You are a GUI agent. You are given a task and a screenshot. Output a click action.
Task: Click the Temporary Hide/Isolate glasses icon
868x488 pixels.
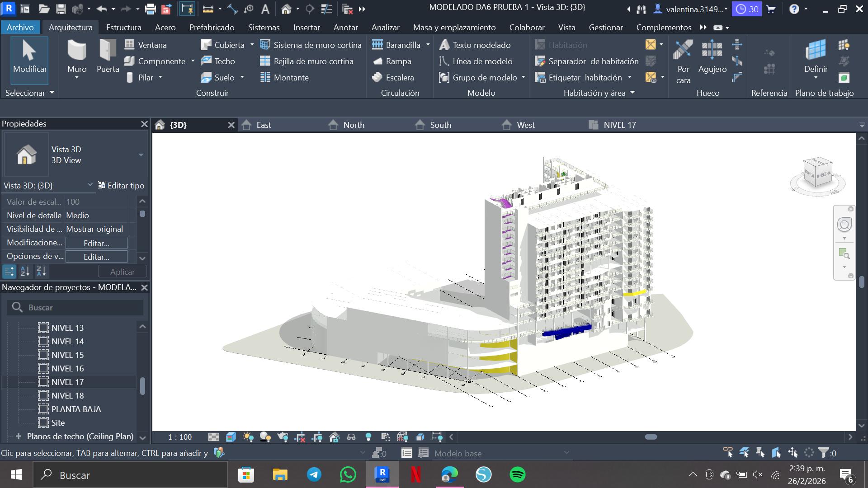click(x=351, y=437)
